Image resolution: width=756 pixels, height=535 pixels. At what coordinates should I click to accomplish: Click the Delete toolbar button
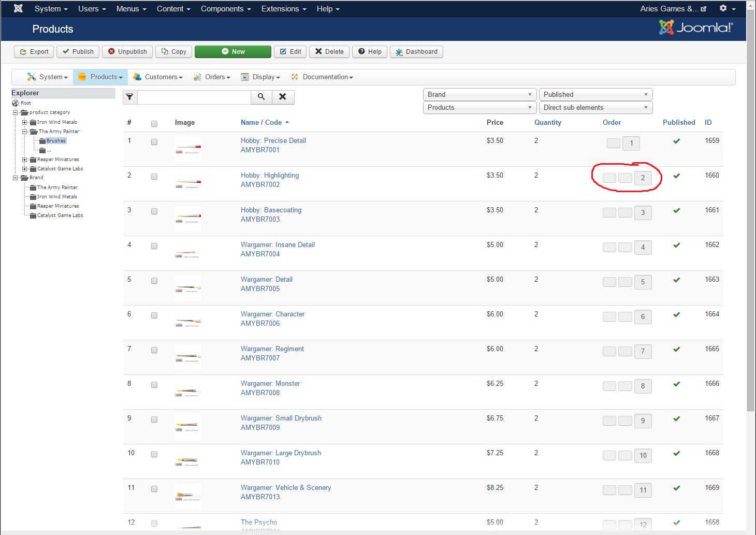tap(329, 52)
